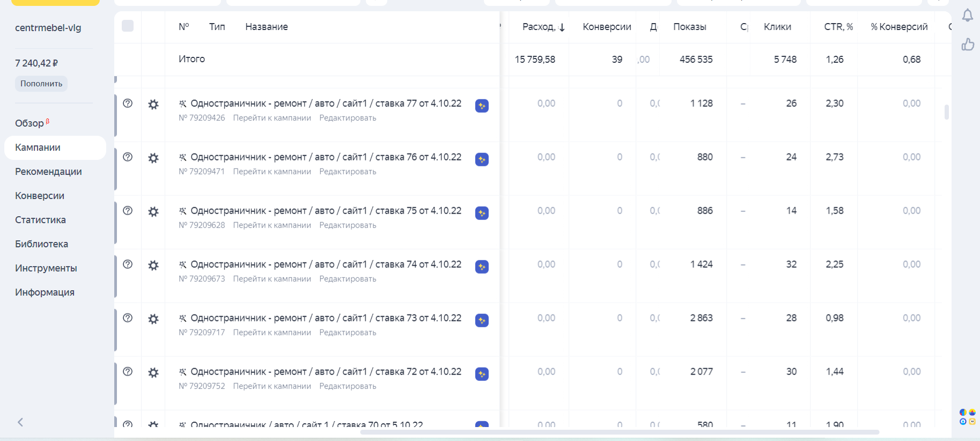Screen dimensions: 980x441
Task: Click Редактировать for campaign №79209426
Action: coord(348,118)
